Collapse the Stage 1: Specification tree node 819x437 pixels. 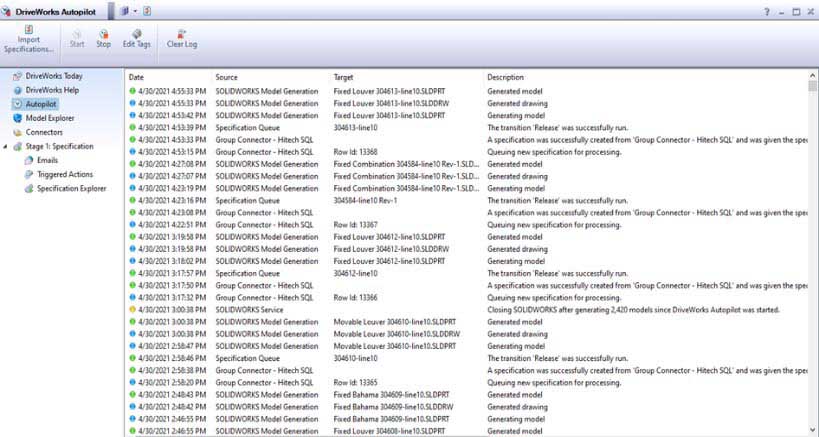(5, 147)
